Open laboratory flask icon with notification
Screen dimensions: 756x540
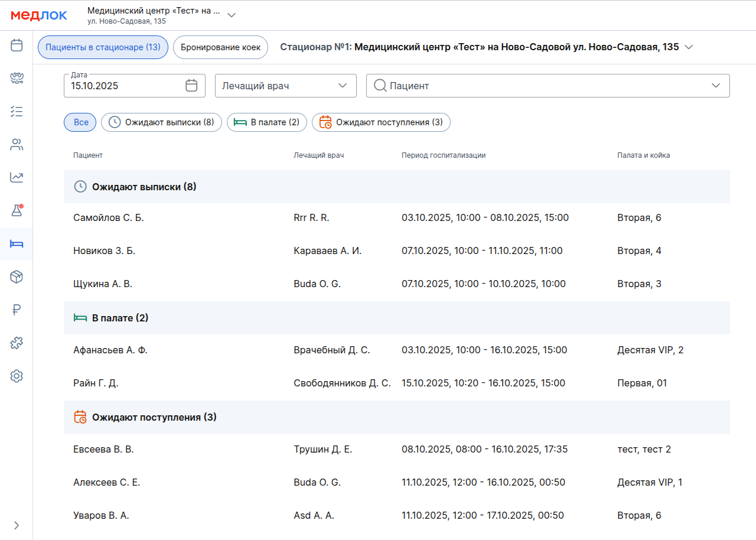point(17,210)
